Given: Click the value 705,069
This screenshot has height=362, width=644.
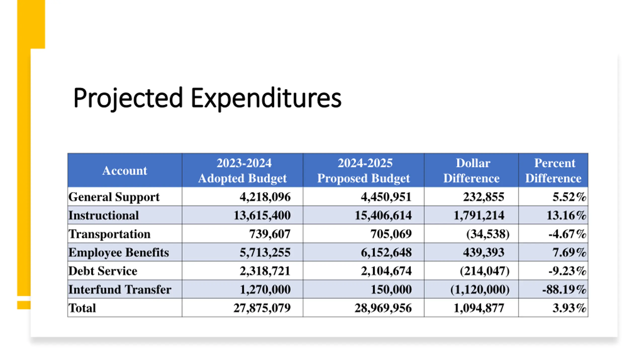Looking at the screenshot, I should [x=391, y=234].
